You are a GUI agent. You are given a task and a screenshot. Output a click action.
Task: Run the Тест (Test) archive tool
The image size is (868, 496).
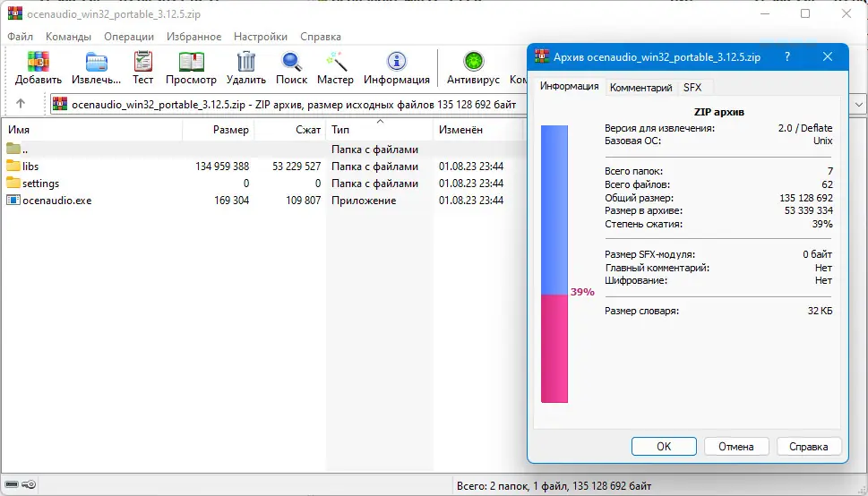point(142,62)
